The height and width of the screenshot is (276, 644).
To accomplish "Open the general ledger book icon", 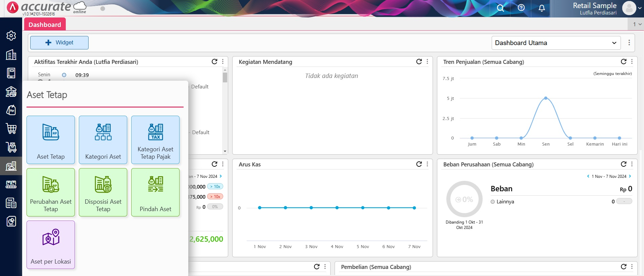I will point(11,73).
